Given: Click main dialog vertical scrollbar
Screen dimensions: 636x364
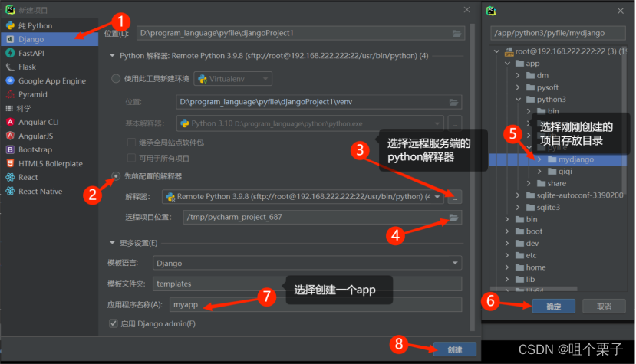Looking at the screenshot, I should [472, 177].
